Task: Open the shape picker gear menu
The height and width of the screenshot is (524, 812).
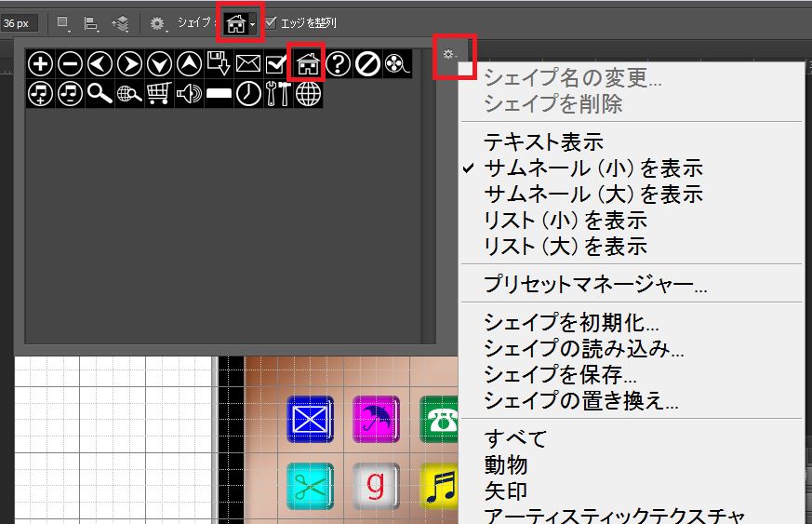Action: click(449, 54)
